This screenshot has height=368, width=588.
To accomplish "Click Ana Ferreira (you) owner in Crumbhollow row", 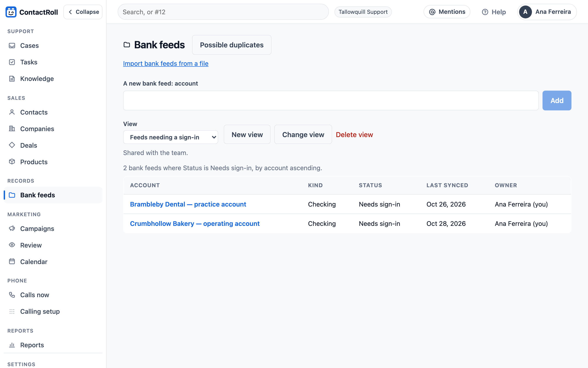I will tap(521, 223).
